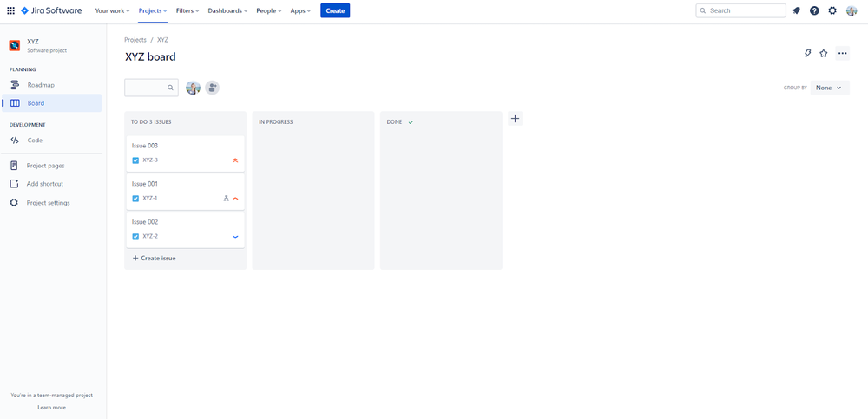Select Board in the sidebar
This screenshot has width=868, height=419.
(51, 103)
